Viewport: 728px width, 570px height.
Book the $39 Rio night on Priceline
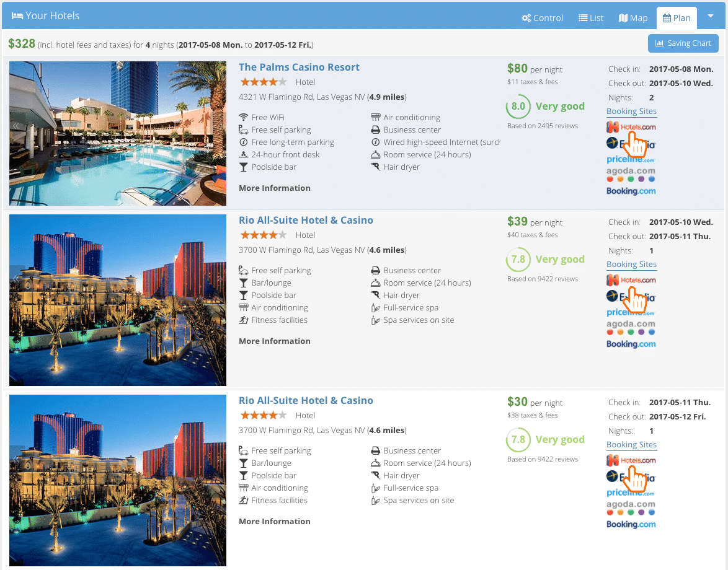[x=631, y=312]
